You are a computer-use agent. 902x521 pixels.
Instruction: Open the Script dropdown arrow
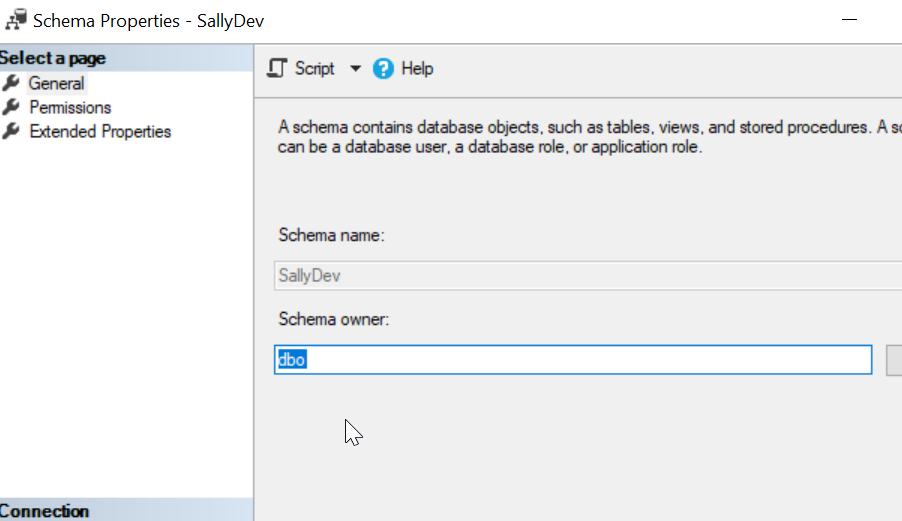click(355, 69)
